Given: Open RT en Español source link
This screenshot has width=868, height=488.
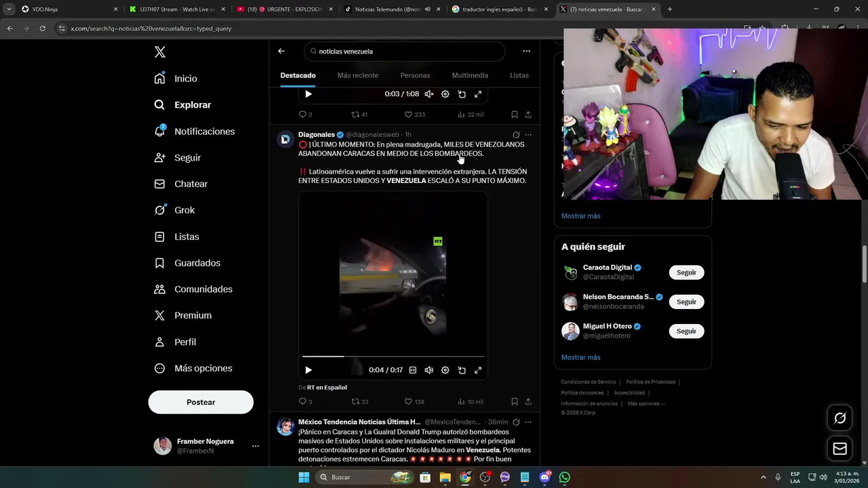Looking at the screenshot, I should coord(327,388).
